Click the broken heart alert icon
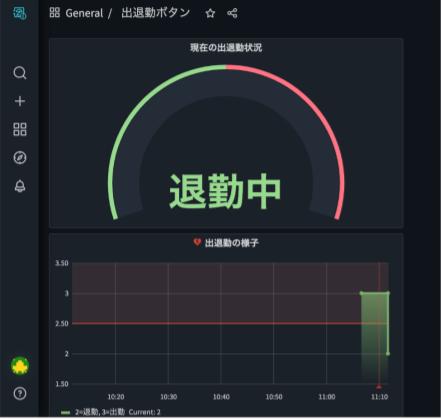 (197, 242)
